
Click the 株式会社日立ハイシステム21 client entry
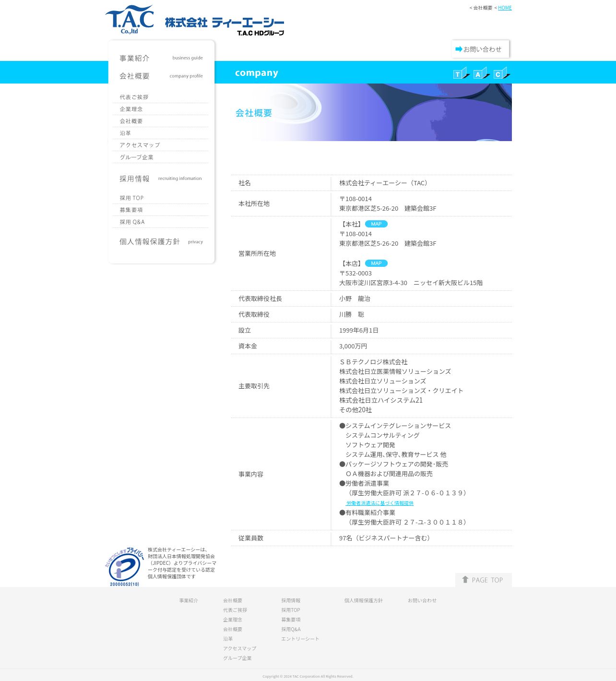381,400
